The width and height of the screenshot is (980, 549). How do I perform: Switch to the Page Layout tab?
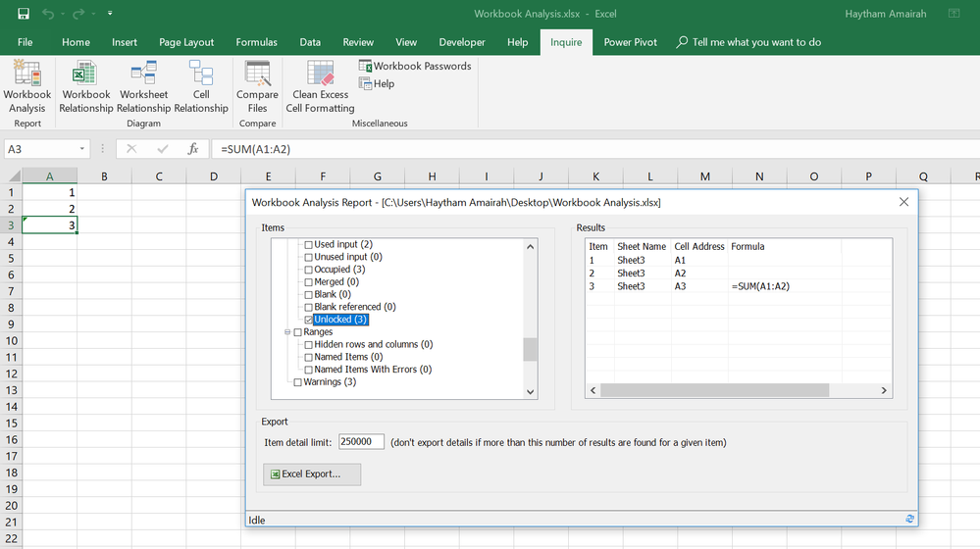(x=186, y=42)
